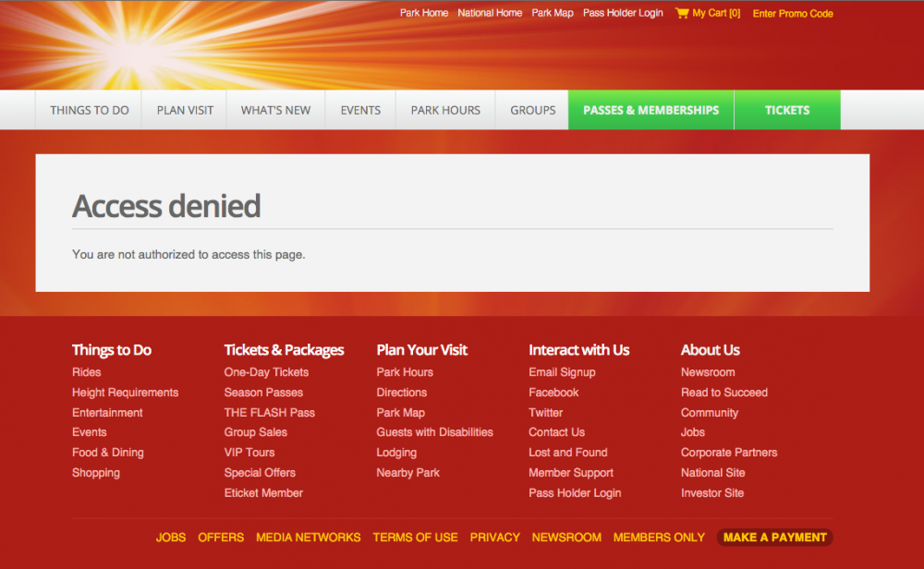Go to National Home link
The image size is (924, 569).
tap(490, 14)
